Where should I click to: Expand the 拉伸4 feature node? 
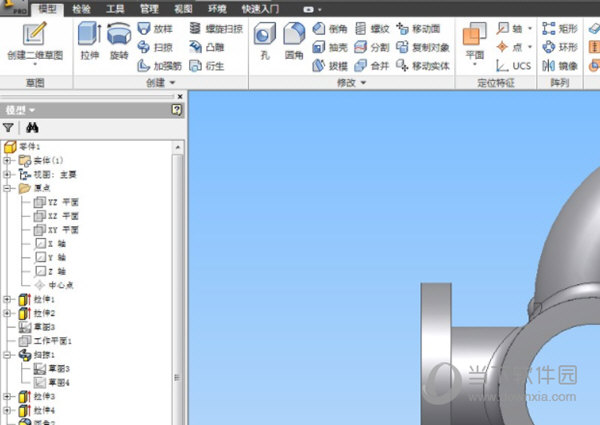coord(7,410)
